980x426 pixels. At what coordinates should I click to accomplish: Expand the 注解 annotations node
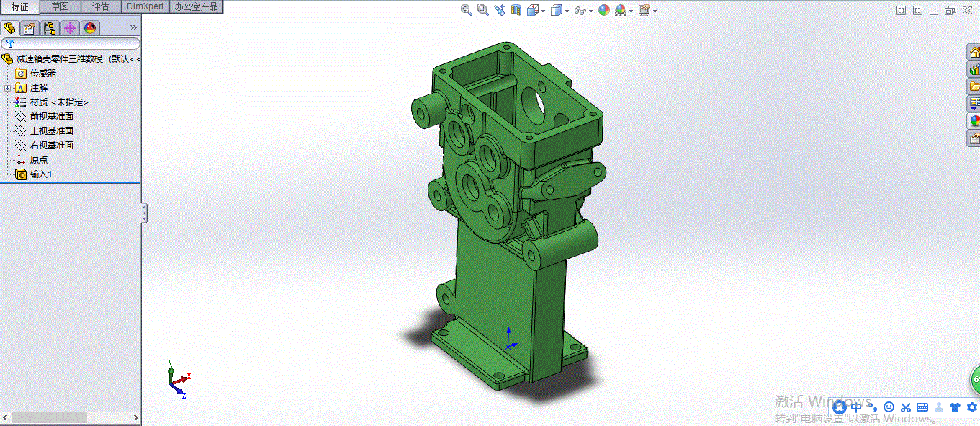pyautogui.click(x=7, y=88)
